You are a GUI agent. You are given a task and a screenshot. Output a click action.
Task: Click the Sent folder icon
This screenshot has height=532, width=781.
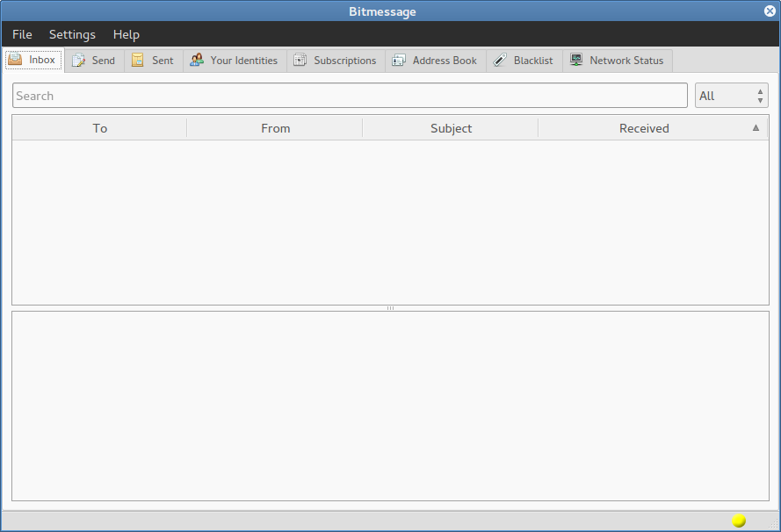click(x=137, y=60)
